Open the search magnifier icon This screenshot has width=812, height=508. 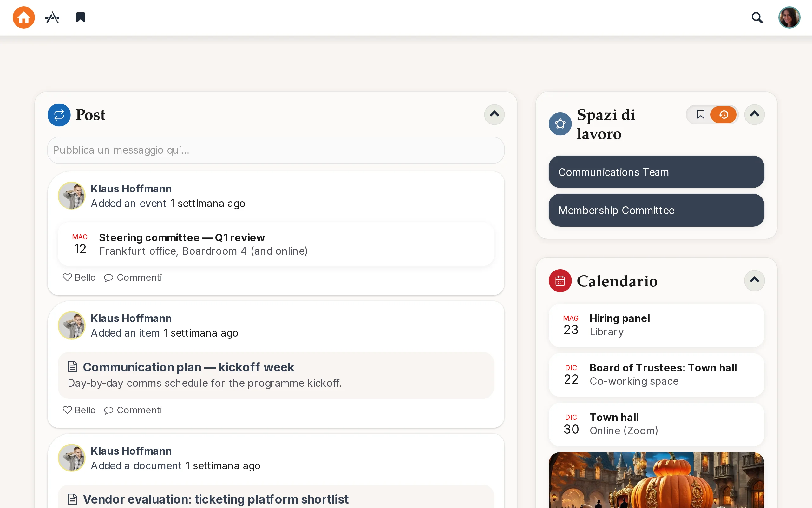[x=757, y=17]
